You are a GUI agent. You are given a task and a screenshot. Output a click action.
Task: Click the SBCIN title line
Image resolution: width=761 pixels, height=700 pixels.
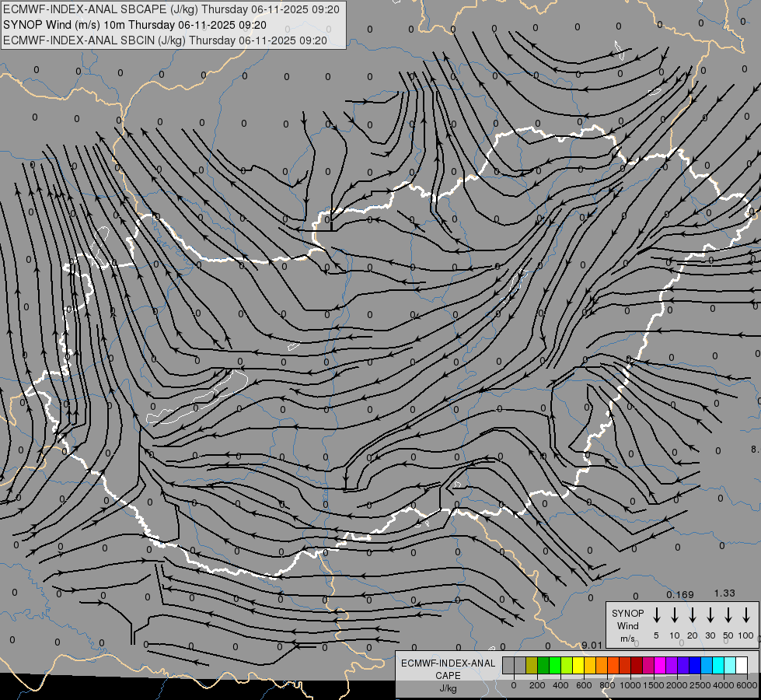(165, 40)
